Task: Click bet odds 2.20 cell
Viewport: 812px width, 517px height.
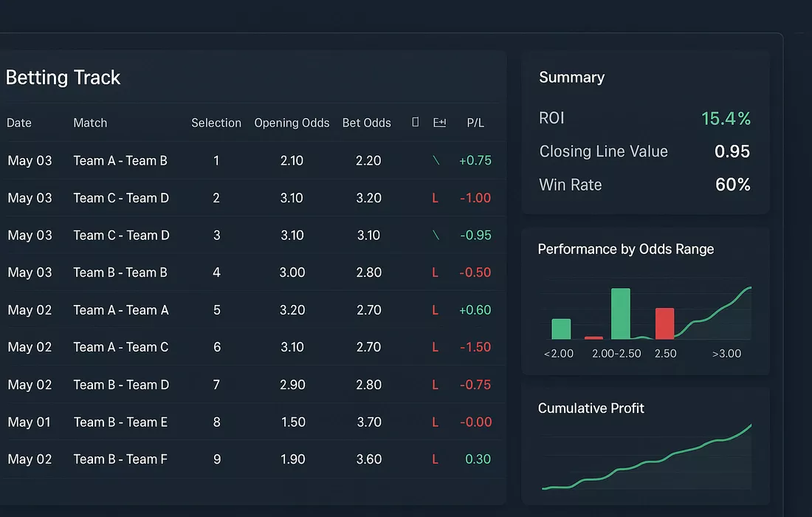Action: coord(368,160)
